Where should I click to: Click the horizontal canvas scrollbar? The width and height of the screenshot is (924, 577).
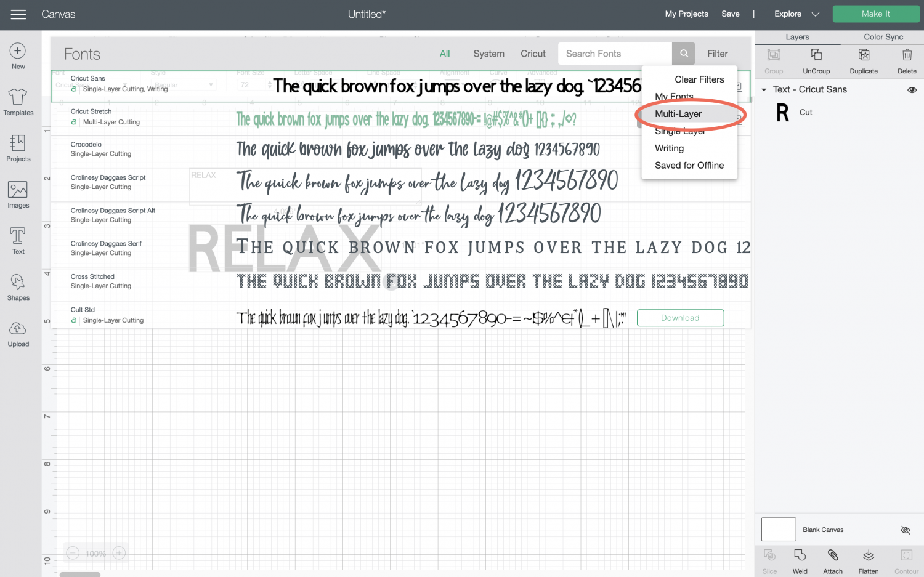pyautogui.click(x=80, y=575)
